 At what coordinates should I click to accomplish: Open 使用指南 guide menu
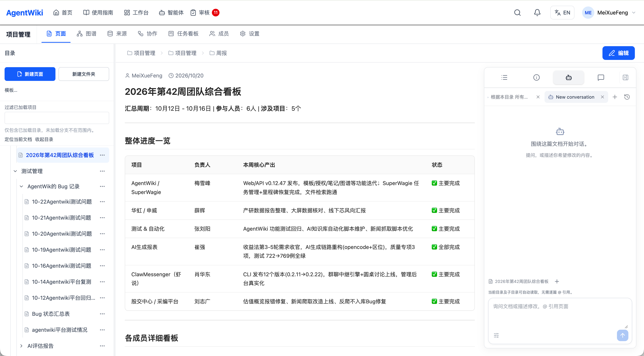[x=98, y=13]
